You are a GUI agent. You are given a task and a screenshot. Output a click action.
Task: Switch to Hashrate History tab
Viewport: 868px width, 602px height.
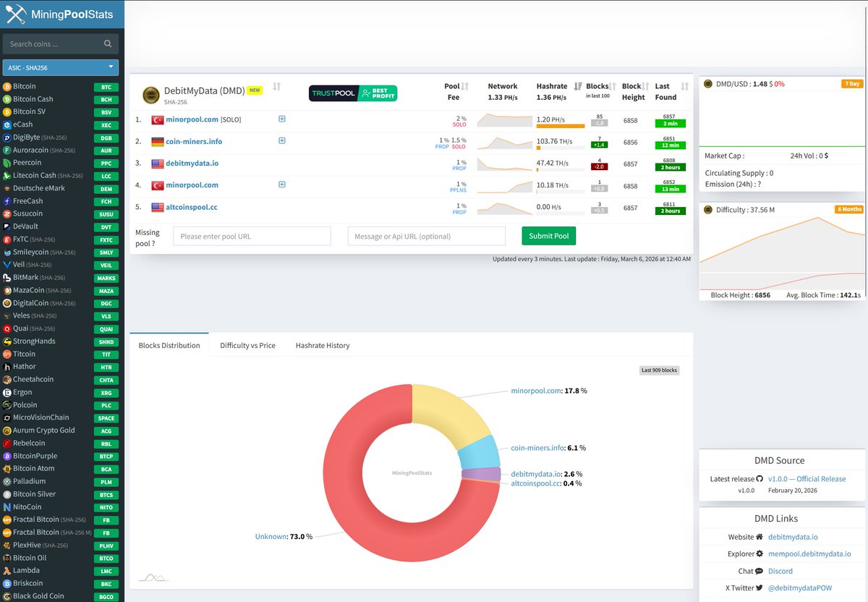pyautogui.click(x=323, y=345)
